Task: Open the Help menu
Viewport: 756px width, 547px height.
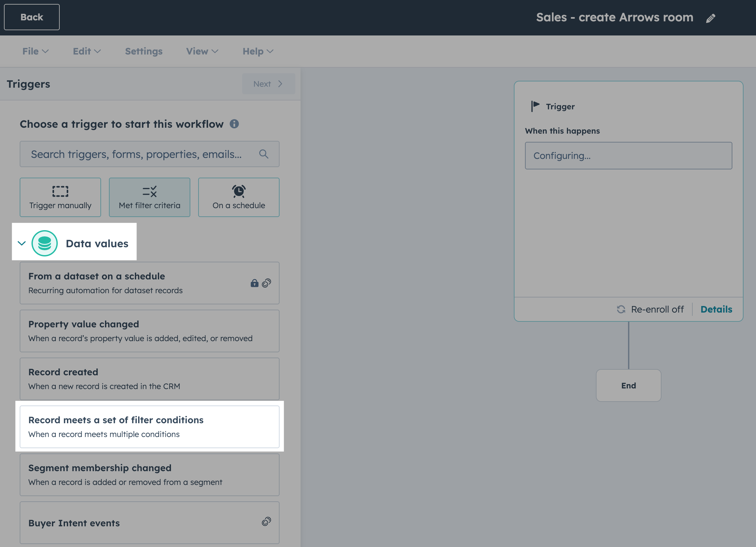Action: click(x=258, y=51)
